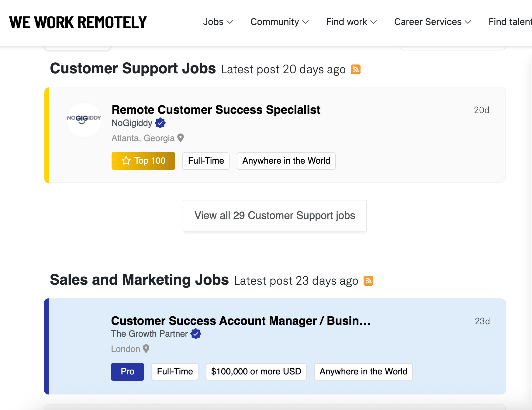The height and width of the screenshot is (410, 532).
Task: Click Latest post 20 days ago text
Action: pos(283,70)
